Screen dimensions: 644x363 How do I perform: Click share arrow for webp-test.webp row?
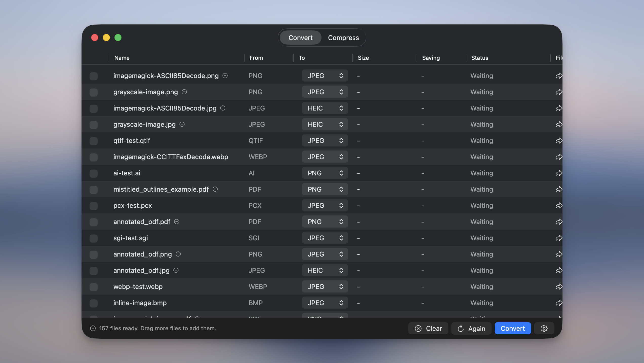tap(559, 287)
